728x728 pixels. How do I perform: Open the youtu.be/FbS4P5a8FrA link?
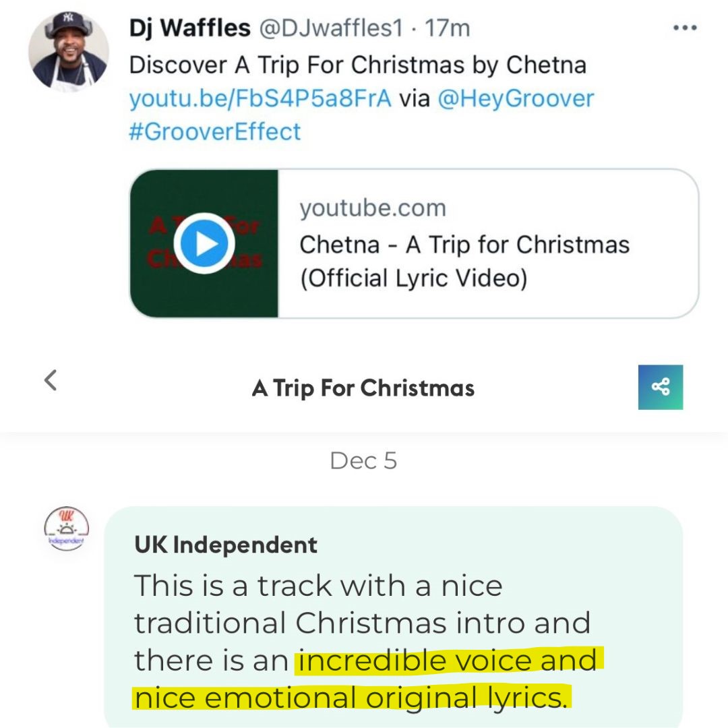pyautogui.click(x=260, y=98)
